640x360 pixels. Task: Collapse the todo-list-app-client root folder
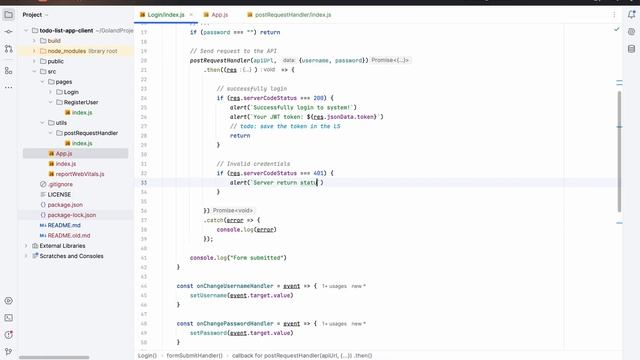tap(26, 31)
